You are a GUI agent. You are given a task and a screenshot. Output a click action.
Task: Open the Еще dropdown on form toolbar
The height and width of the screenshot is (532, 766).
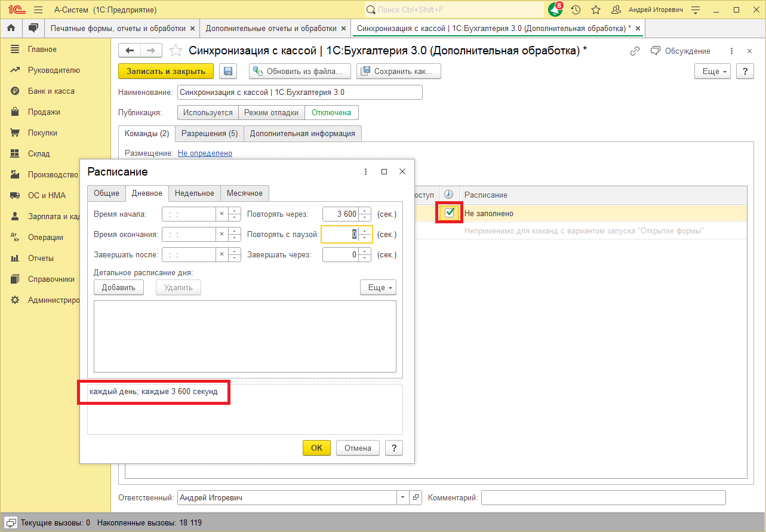713,71
